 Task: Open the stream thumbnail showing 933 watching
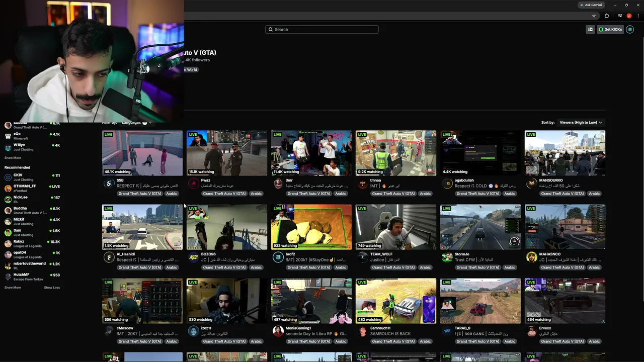click(311, 227)
